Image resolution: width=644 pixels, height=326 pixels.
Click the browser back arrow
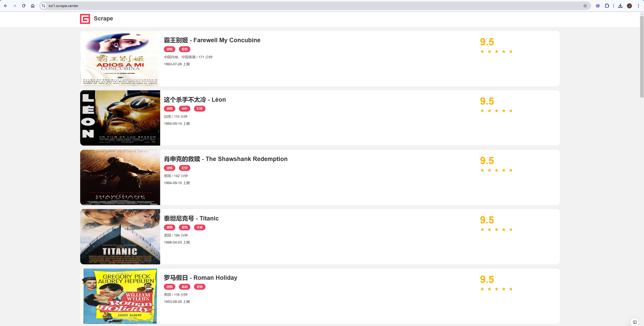point(6,6)
